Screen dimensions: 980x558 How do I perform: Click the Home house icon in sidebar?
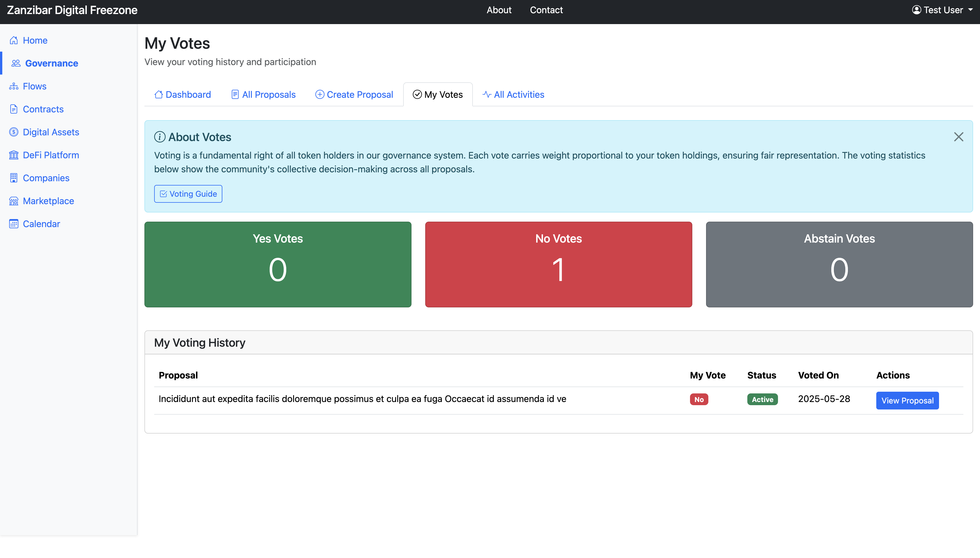[x=14, y=40]
